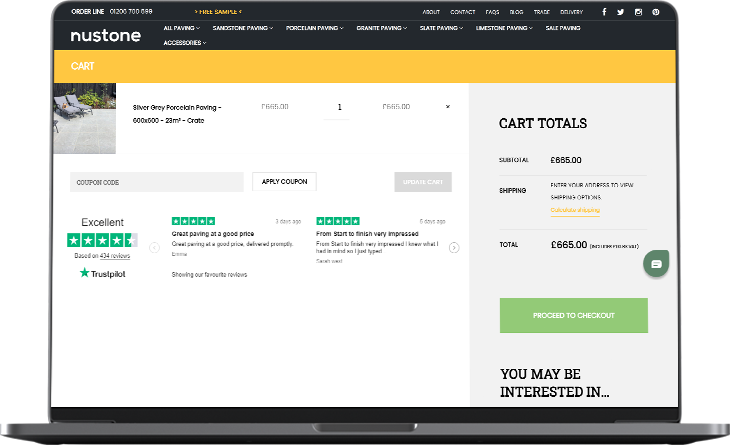Click the nustone logo
The height and width of the screenshot is (445, 730).
click(106, 35)
